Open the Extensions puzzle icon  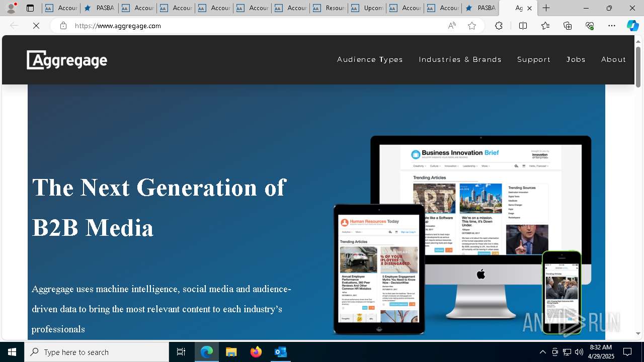[x=499, y=26]
